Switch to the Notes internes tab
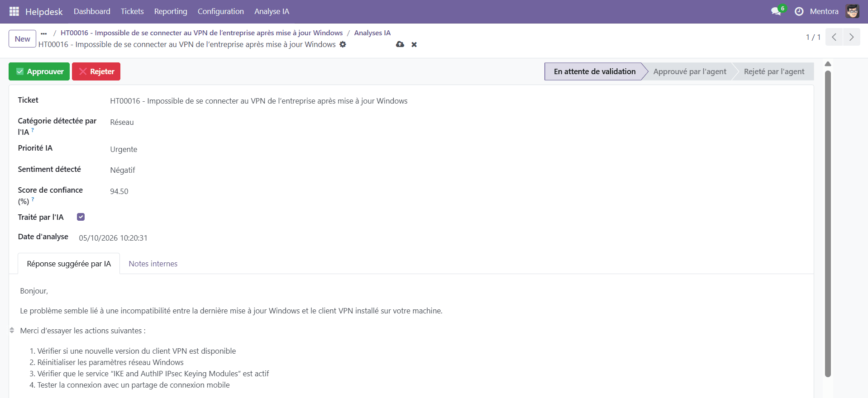This screenshot has width=868, height=398. click(x=153, y=264)
